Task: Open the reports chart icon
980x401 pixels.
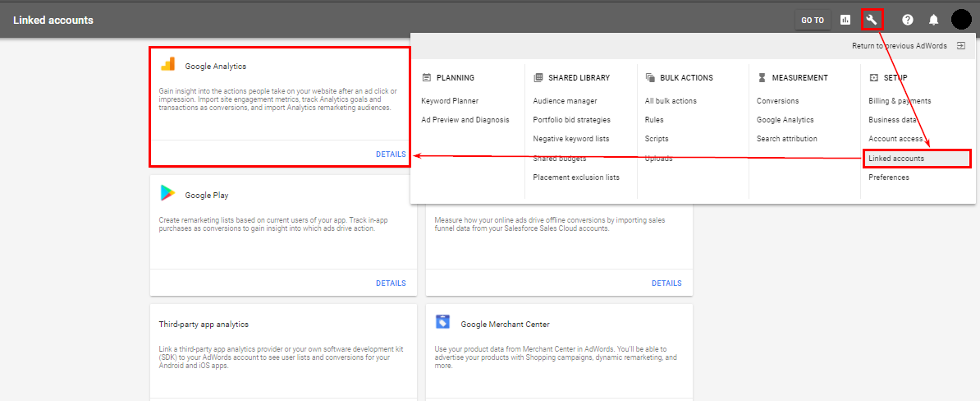Action: (845, 20)
